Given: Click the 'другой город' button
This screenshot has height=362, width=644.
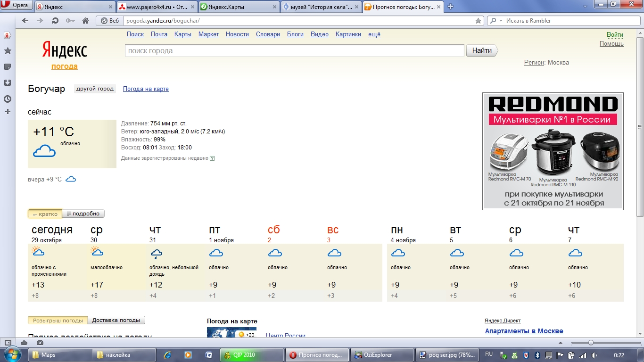Looking at the screenshot, I should tap(95, 89).
